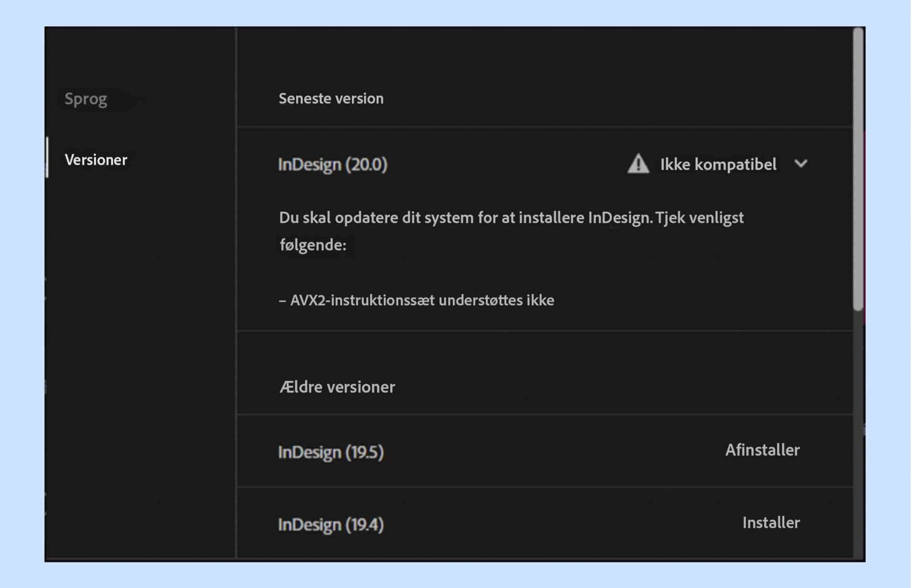The height and width of the screenshot is (588, 911).
Task: Click the Ældre versioner section heading
Action: [337, 387]
